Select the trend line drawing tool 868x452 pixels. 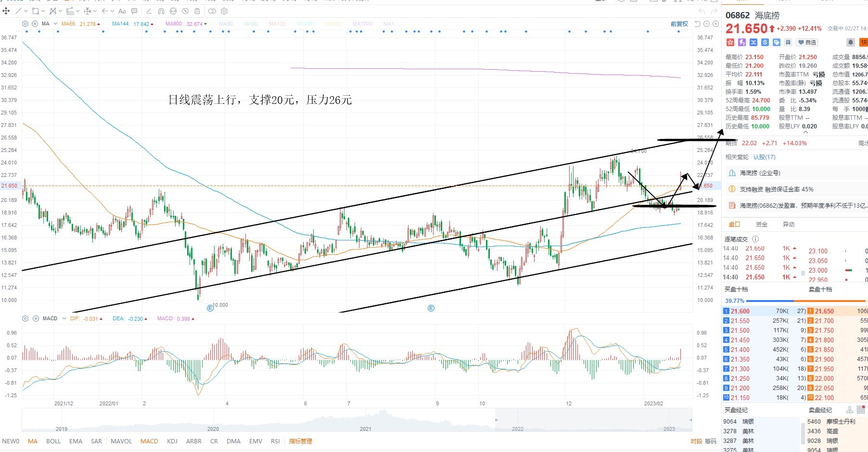[x=18, y=11]
